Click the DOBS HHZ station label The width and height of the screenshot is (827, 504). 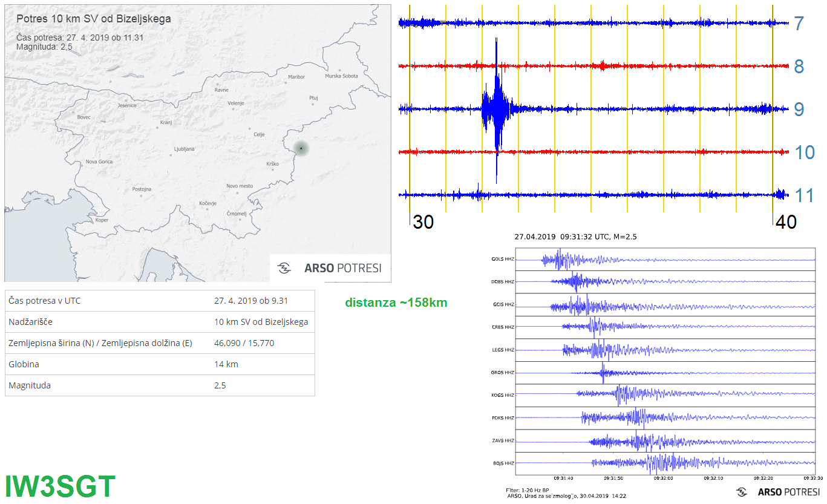[503, 282]
